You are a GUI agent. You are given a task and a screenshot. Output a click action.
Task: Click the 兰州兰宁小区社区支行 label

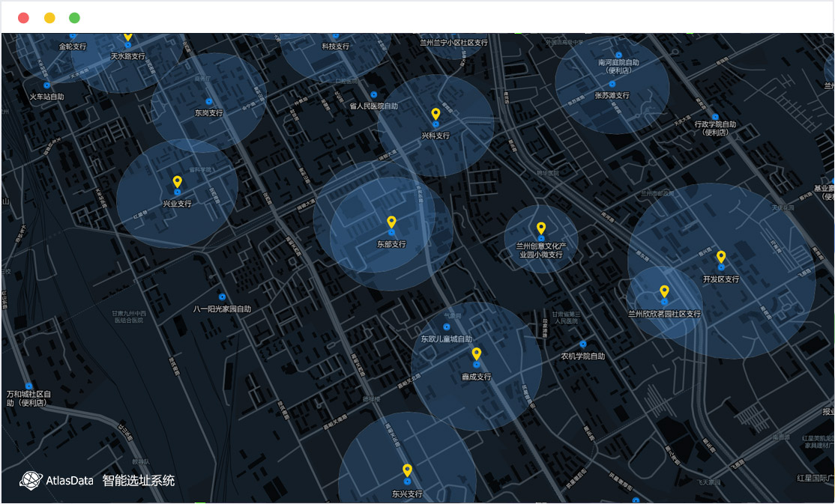pos(453,43)
